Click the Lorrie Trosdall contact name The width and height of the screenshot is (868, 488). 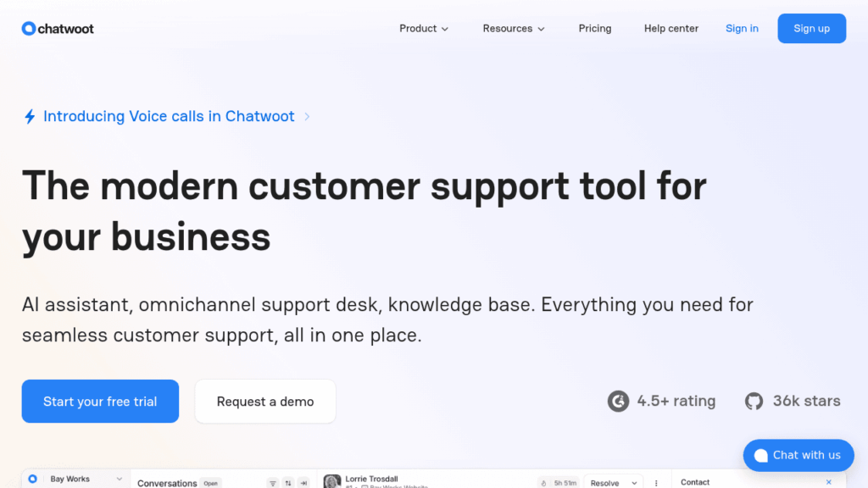tap(371, 479)
